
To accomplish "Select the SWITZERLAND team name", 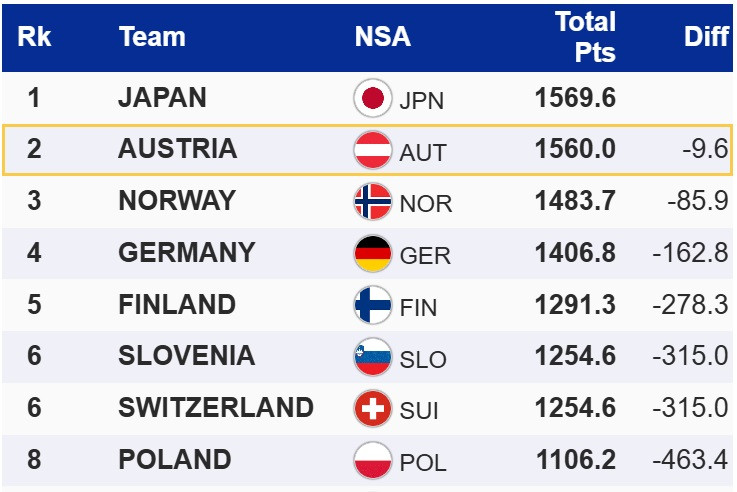I will click(x=215, y=409).
